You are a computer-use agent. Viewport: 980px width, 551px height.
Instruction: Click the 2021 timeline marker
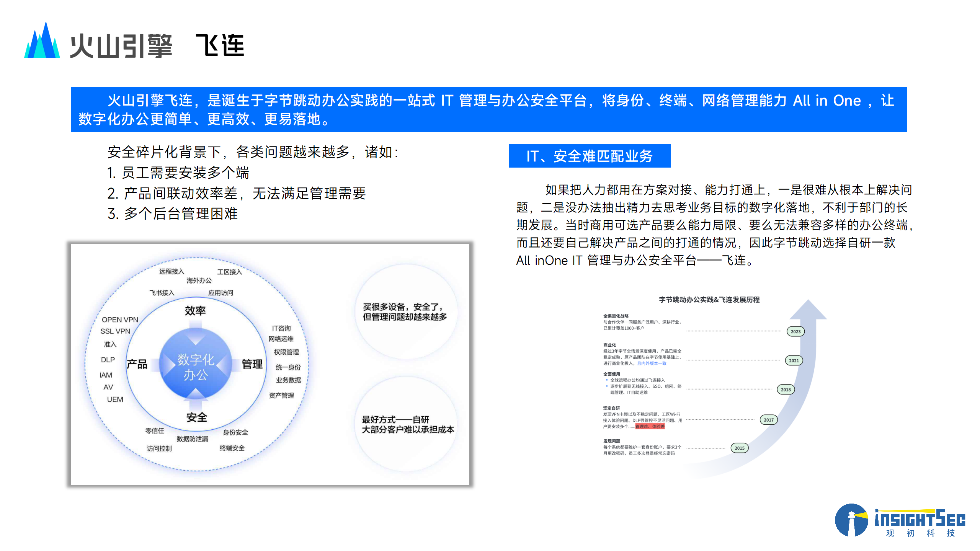[x=794, y=360]
